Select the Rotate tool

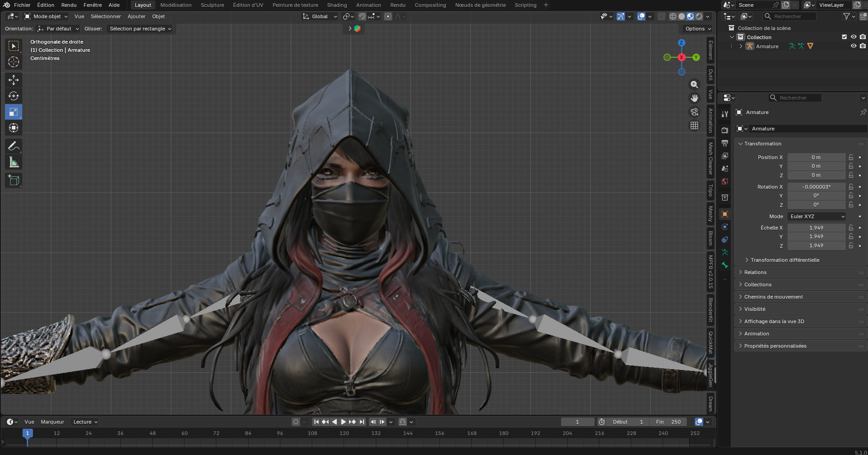coord(14,96)
